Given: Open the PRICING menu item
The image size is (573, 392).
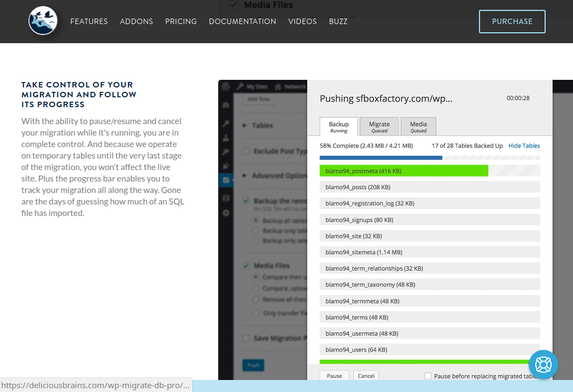Looking at the screenshot, I should pos(181,21).
